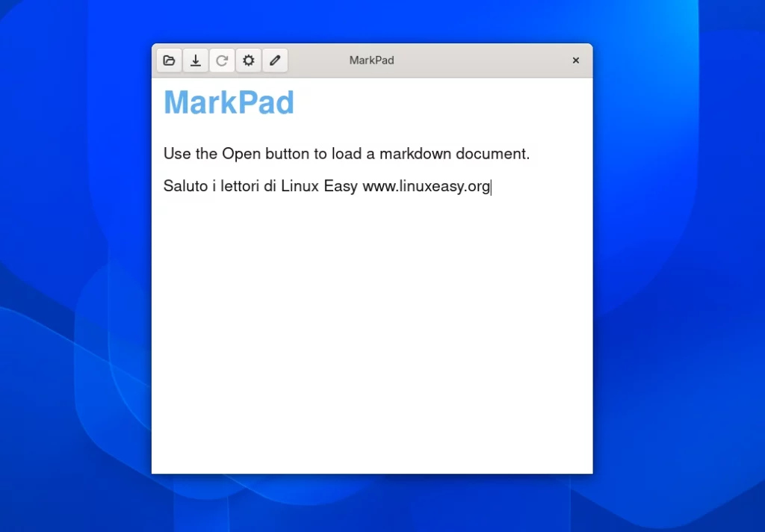The image size is (765, 532).
Task: Click the line 'Use the Open button to load'
Action: 347,154
